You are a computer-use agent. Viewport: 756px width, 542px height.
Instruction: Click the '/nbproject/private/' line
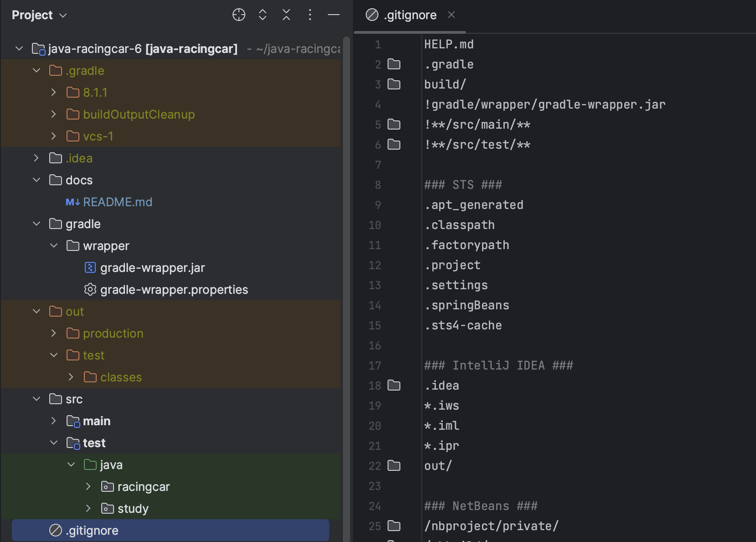point(491,526)
